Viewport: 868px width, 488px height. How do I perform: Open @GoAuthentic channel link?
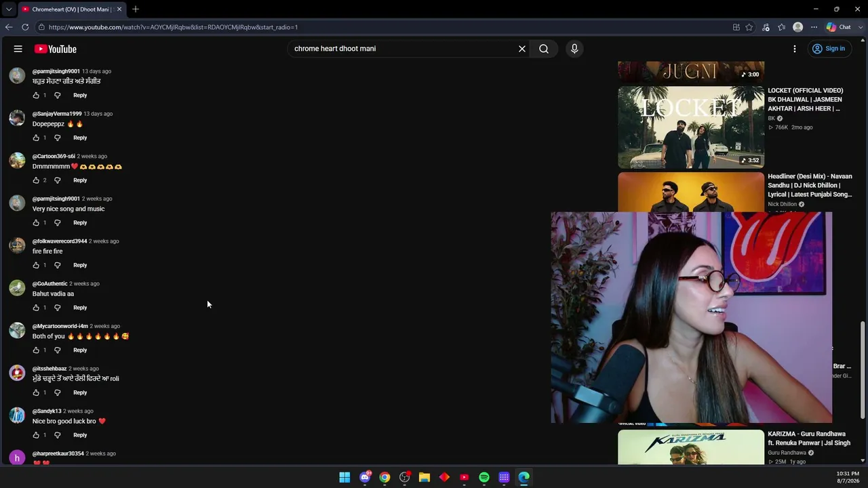tap(50, 284)
